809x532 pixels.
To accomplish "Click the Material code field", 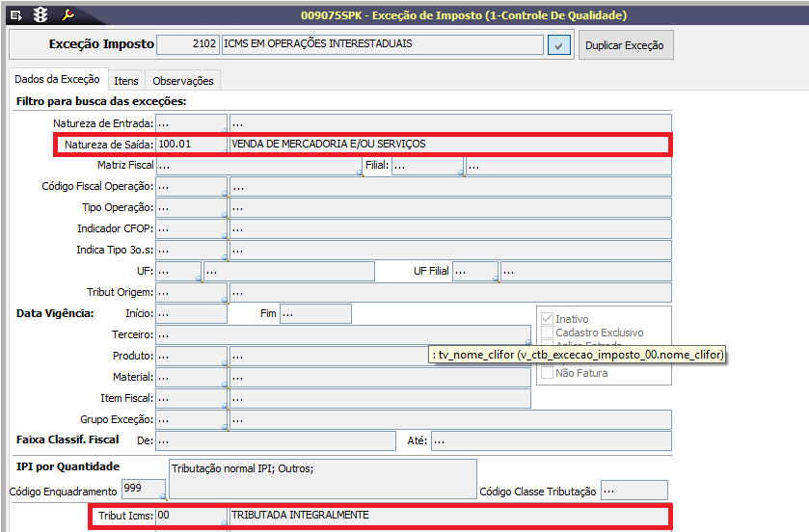I will click(191, 378).
